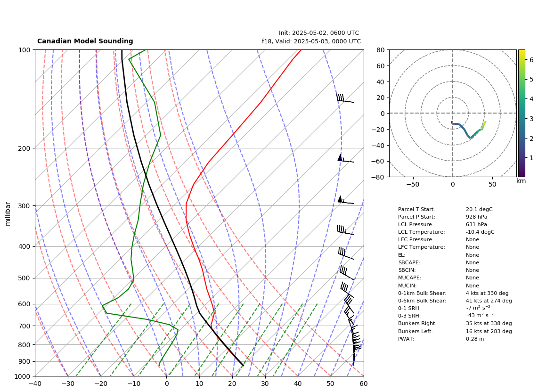Image resolution: width=538 pixels, height=392 pixels.
Task: Click the 50 tick on hodograph x-axis
Action: coord(492,184)
